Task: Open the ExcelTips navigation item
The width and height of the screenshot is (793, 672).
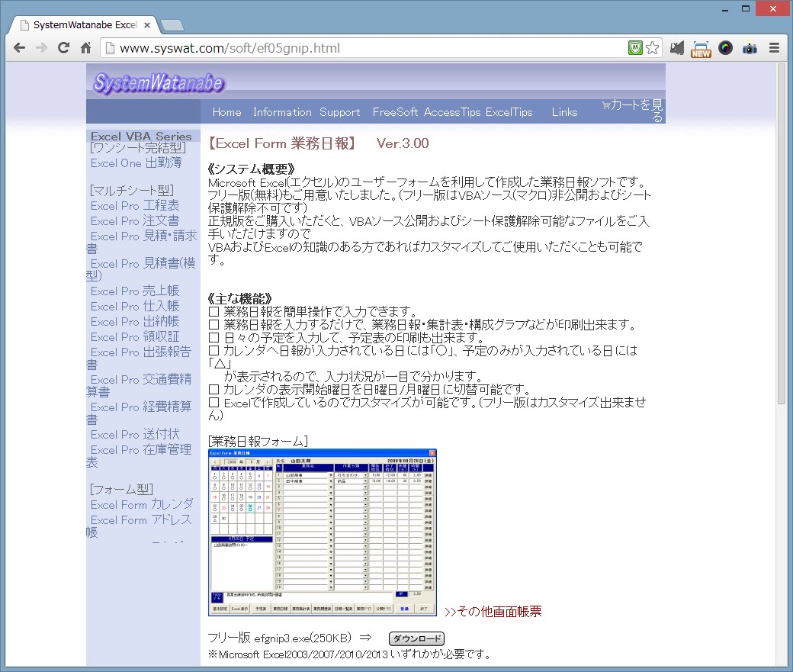Action: 509,112
